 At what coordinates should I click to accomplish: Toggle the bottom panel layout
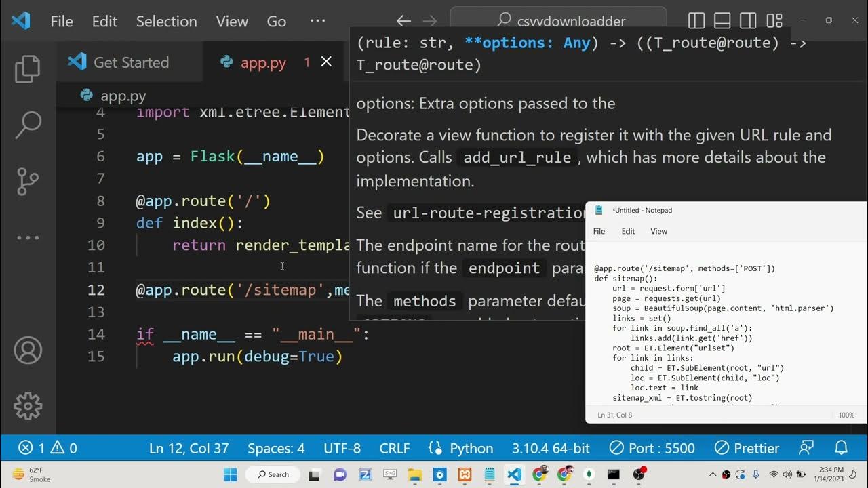pyautogui.click(x=722, y=21)
